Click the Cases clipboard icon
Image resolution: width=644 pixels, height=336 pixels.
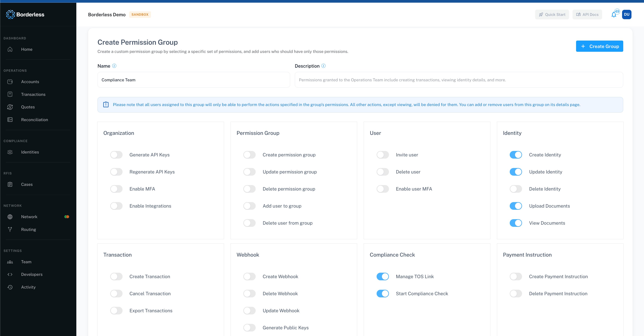pos(10,184)
